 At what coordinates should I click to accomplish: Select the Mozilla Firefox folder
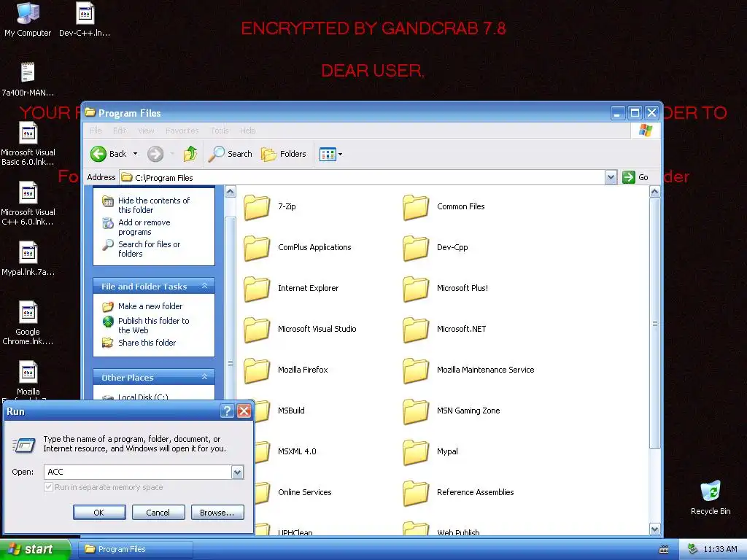coord(285,370)
